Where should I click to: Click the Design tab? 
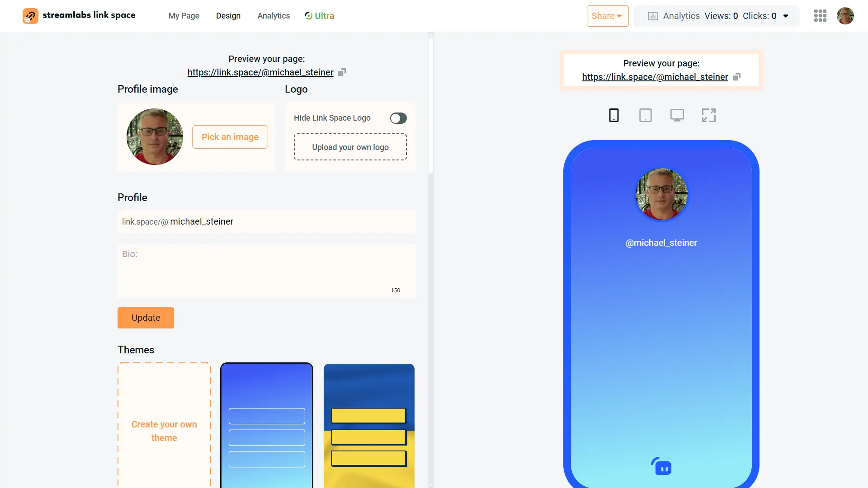[x=228, y=16]
